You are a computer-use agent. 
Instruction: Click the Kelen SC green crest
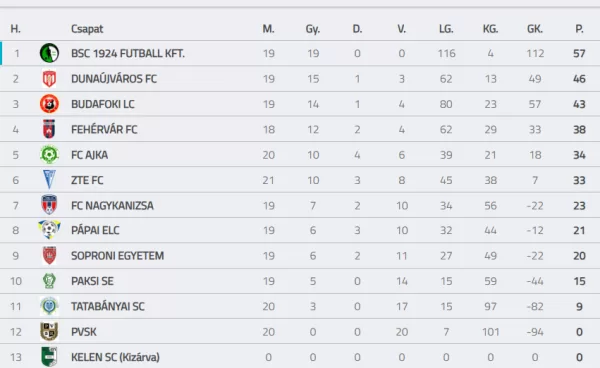(49, 357)
